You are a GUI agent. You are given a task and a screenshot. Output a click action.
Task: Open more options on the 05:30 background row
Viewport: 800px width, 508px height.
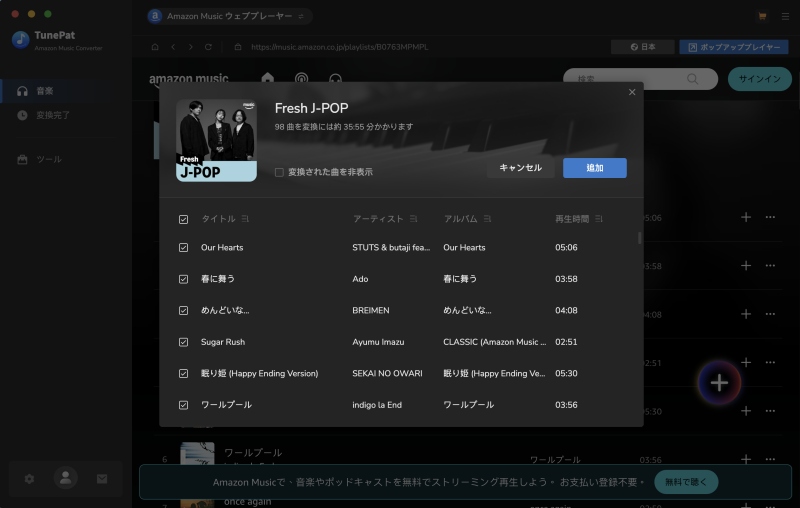[x=770, y=411]
